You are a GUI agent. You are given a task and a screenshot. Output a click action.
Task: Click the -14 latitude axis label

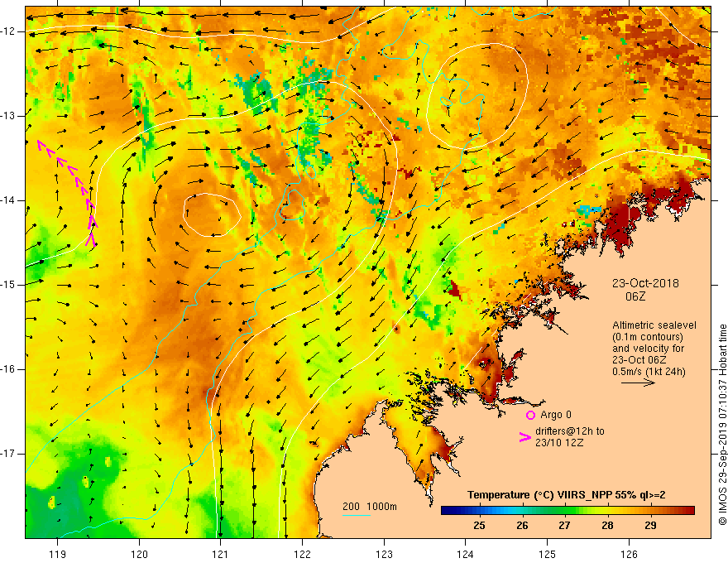tap(8, 200)
